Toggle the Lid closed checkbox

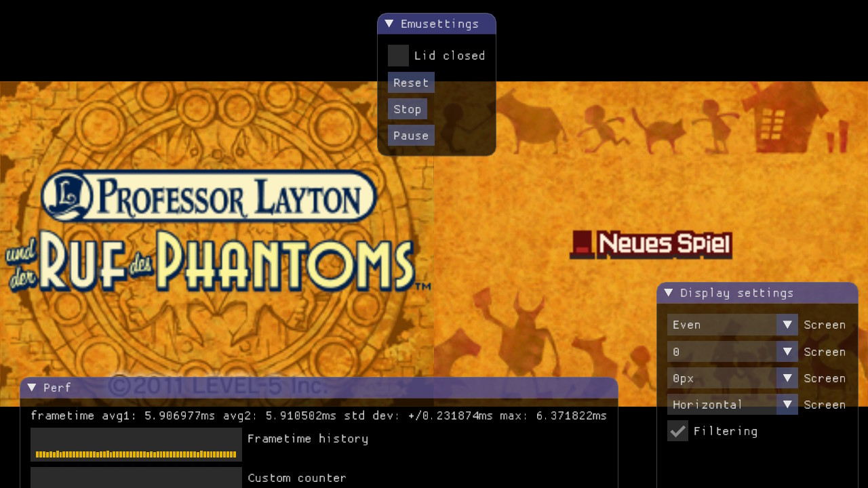(x=398, y=56)
